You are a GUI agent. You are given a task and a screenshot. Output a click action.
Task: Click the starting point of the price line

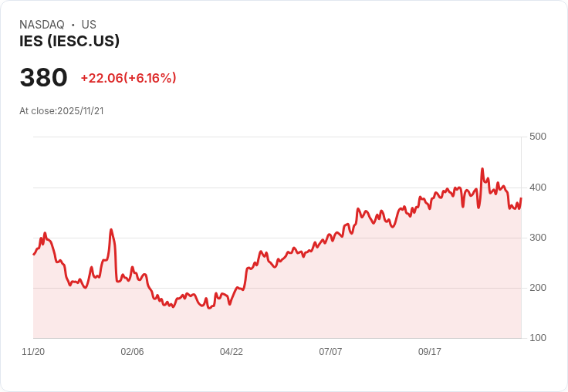click(34, 255)
